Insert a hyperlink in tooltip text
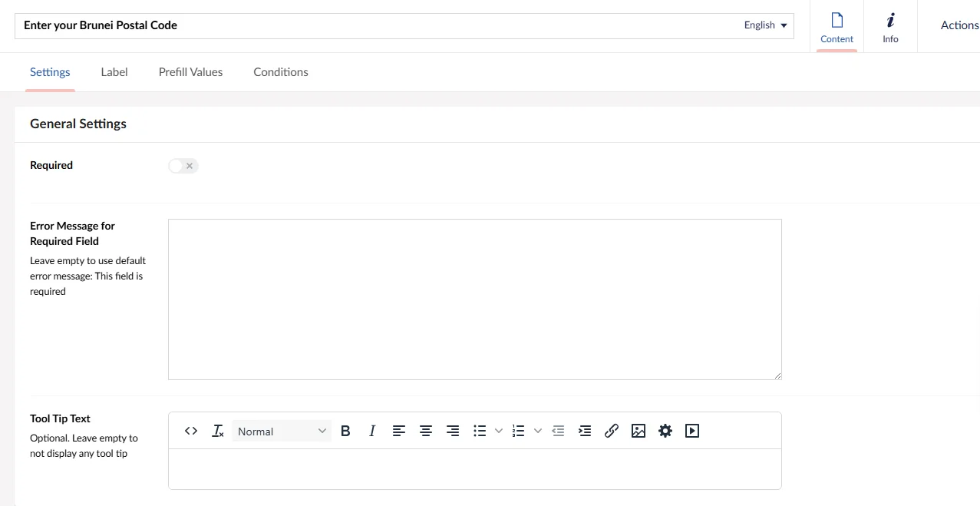The height and width of the screenshot is (506, 980). [x=612, y=432]
